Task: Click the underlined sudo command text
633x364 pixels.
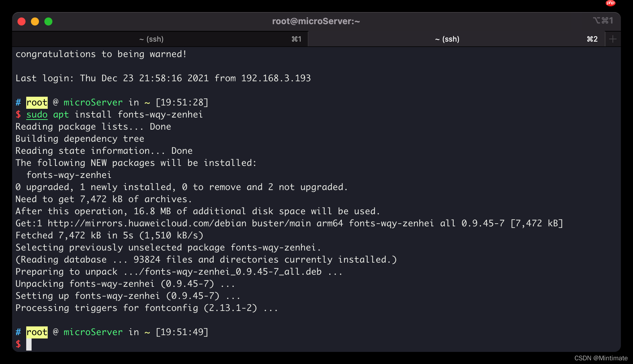Action: 37,114
